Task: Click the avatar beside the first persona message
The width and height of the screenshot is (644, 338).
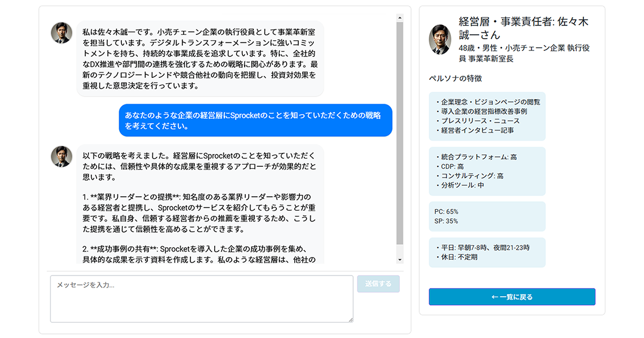Action: coord(61,33)
